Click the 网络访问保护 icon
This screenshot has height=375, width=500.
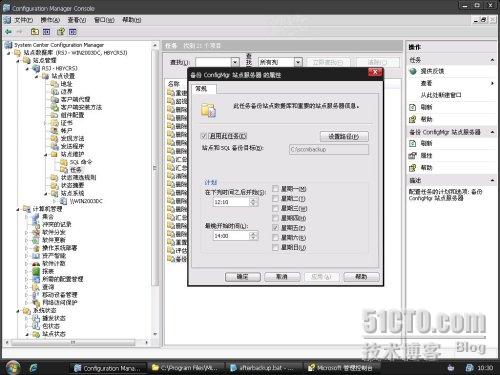point(36,303)
